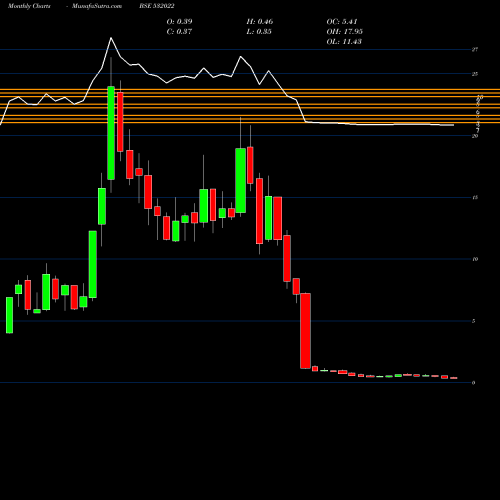The height and width of the screenshot is (500, 500).
Task: Click the price axis label 5
Action: tap(473, 321)
